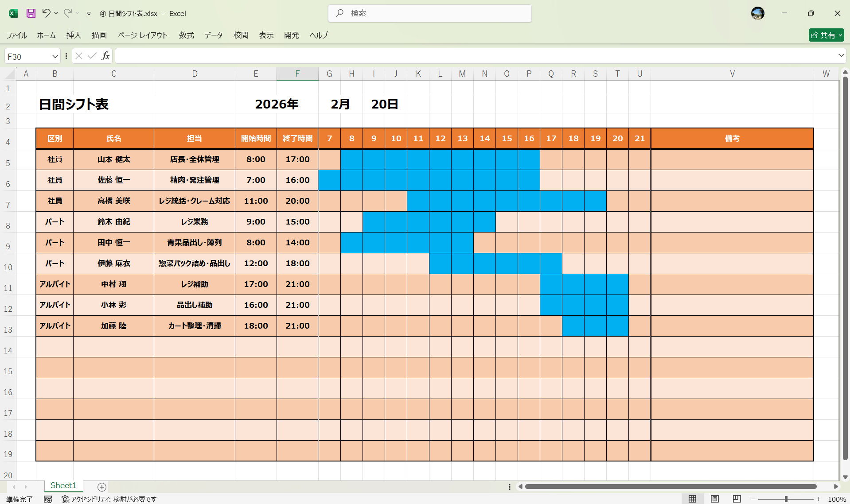Image resolution: width=850 pixels, height=504 pixels.
Task: Open the Name Box dropdown arrow
Action: (x=55, y=56)
